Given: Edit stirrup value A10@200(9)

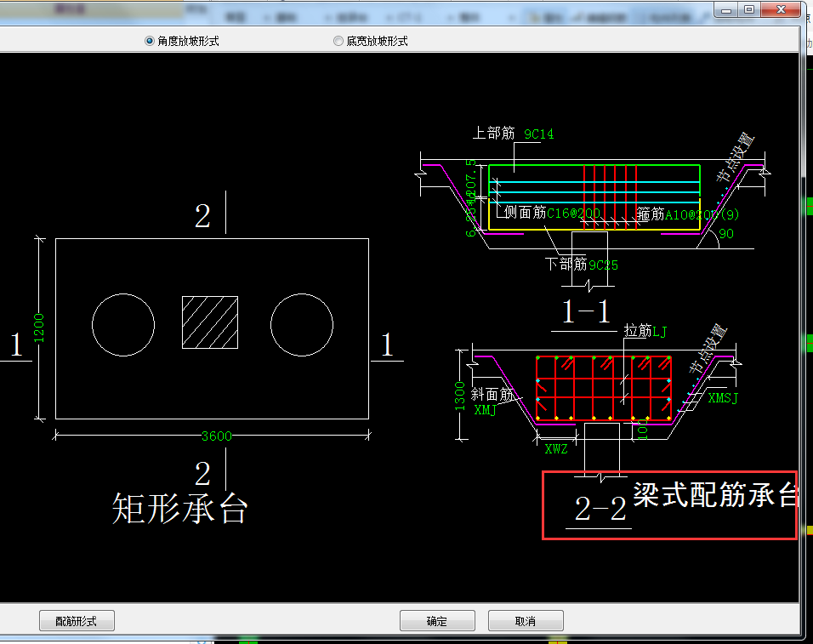Looking at the screenshot, I should 702,214.
